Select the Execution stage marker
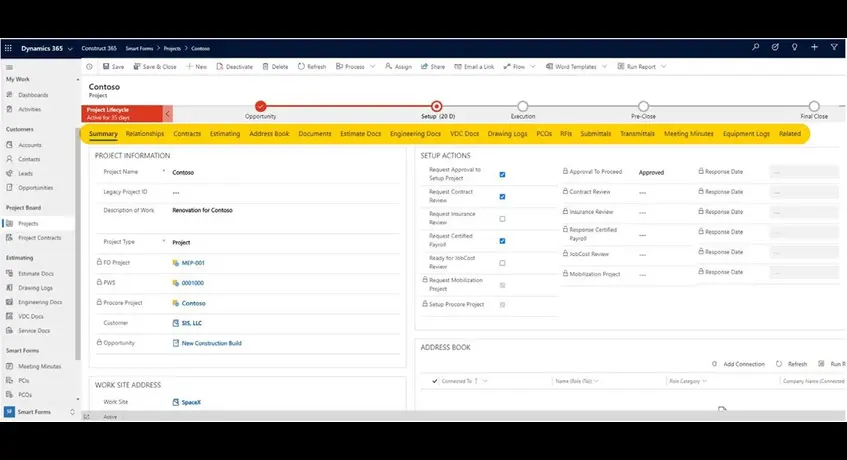This screenshot has height=460, width=847. point(522,106)
